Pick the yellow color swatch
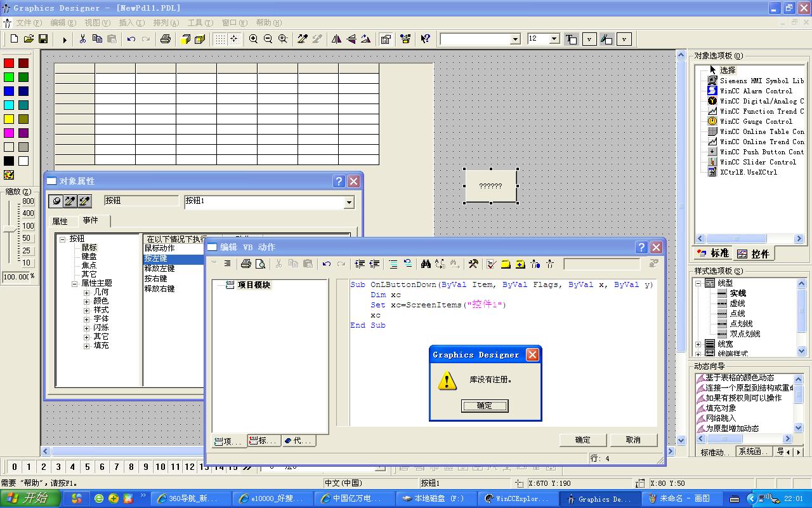812x508 pixels. click(9, 119)
